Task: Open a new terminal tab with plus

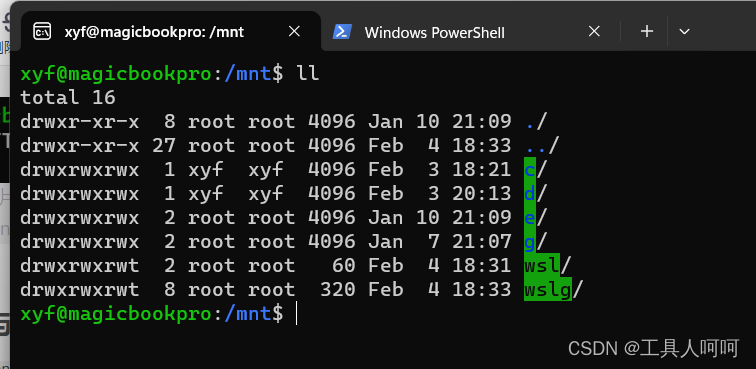Action: (x=647, y=32)
